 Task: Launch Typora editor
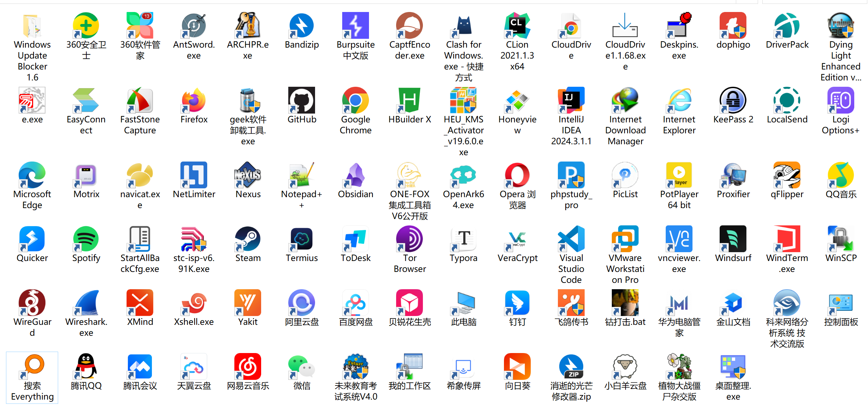click(x=463, y=239)
